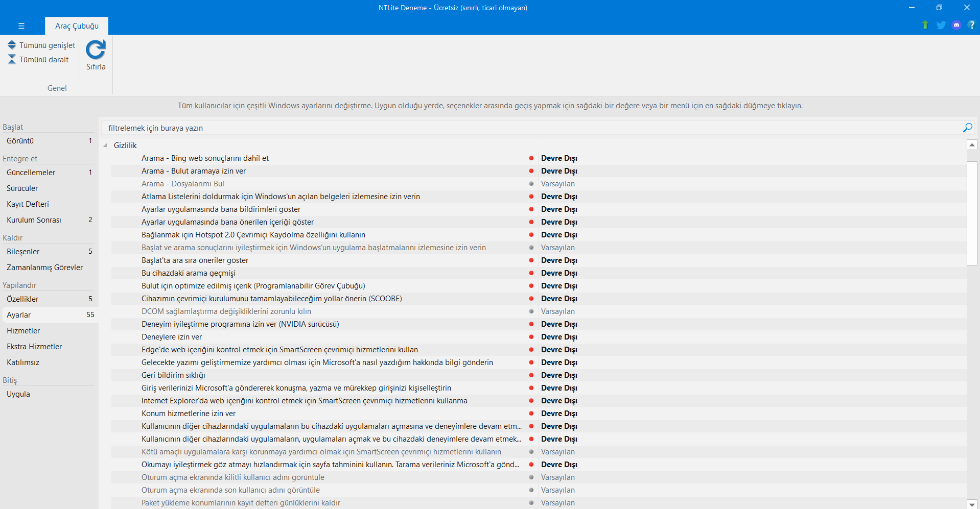Open the Discord icon

956,25
